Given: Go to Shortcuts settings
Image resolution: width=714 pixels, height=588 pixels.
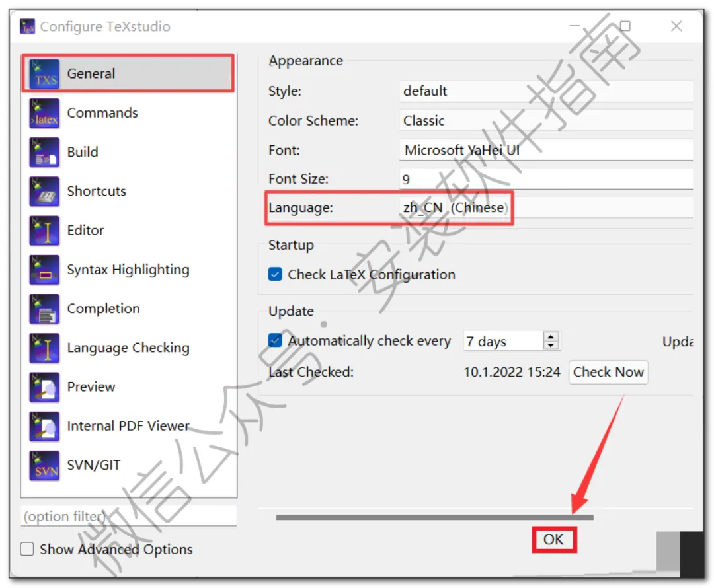Looking at the screenshot, I should click(97, 191).
